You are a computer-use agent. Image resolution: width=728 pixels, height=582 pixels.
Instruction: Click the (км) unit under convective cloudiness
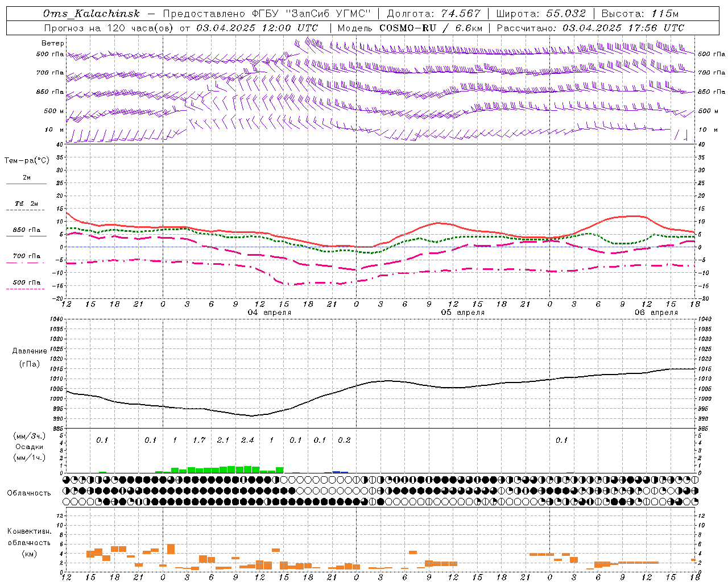click(30, 554)
